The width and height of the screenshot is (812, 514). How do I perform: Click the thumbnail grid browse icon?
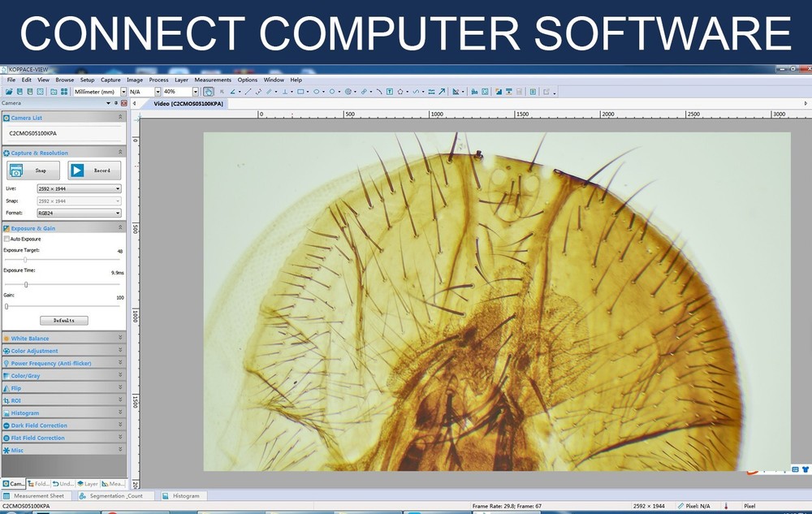click(63, 92)
